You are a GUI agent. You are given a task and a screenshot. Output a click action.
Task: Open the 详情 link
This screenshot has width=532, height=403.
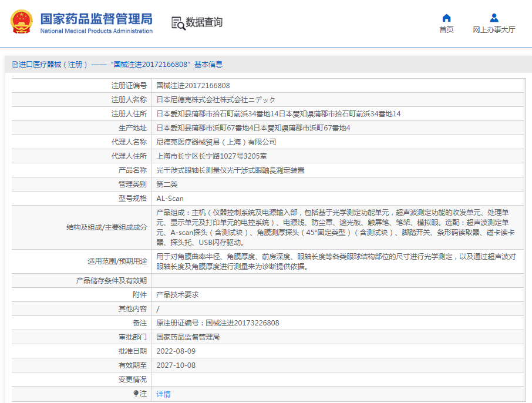click(163, 394)
